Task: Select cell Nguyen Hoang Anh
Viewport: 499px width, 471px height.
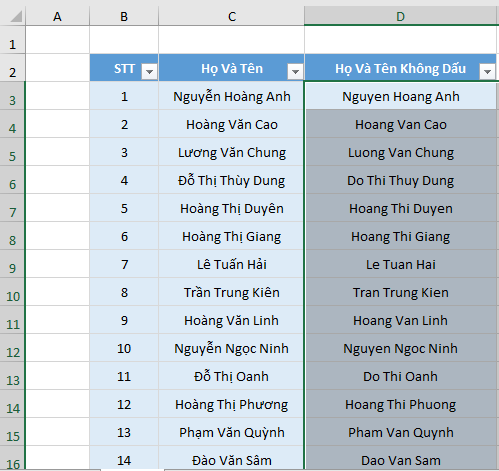Action: pyautogui.click(x=401, y=96)
